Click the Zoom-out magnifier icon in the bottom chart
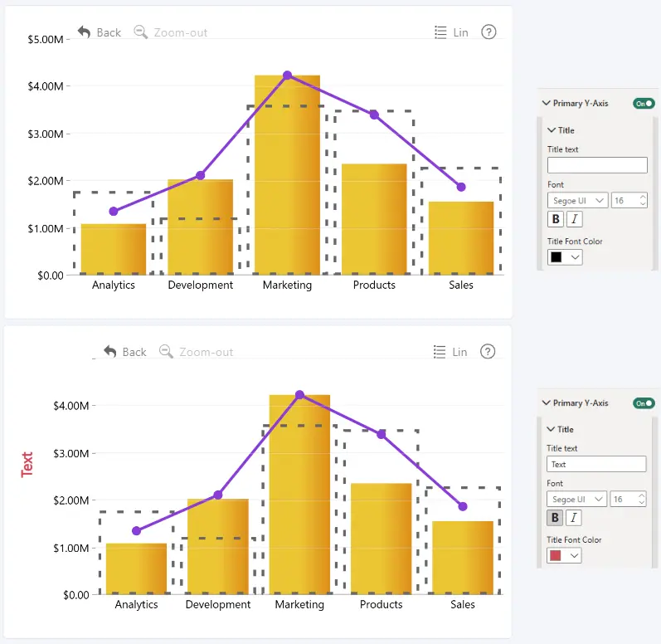 [166, 351]
